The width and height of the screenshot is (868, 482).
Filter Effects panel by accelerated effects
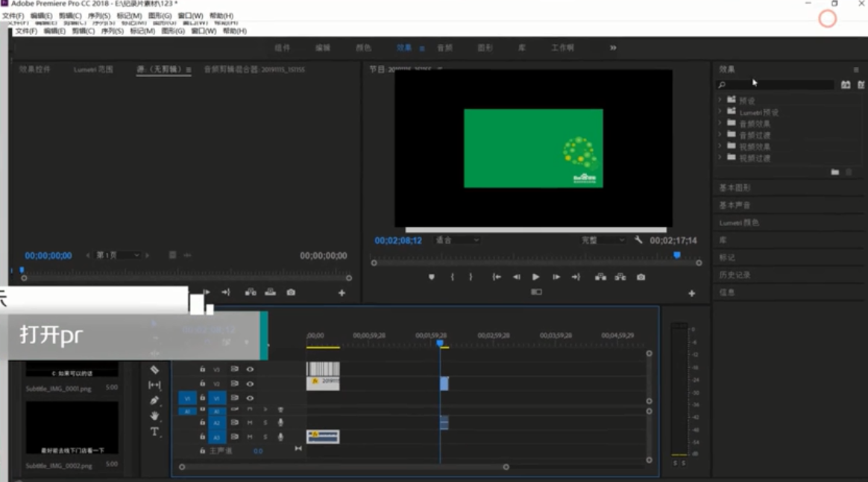pos(846,85)
